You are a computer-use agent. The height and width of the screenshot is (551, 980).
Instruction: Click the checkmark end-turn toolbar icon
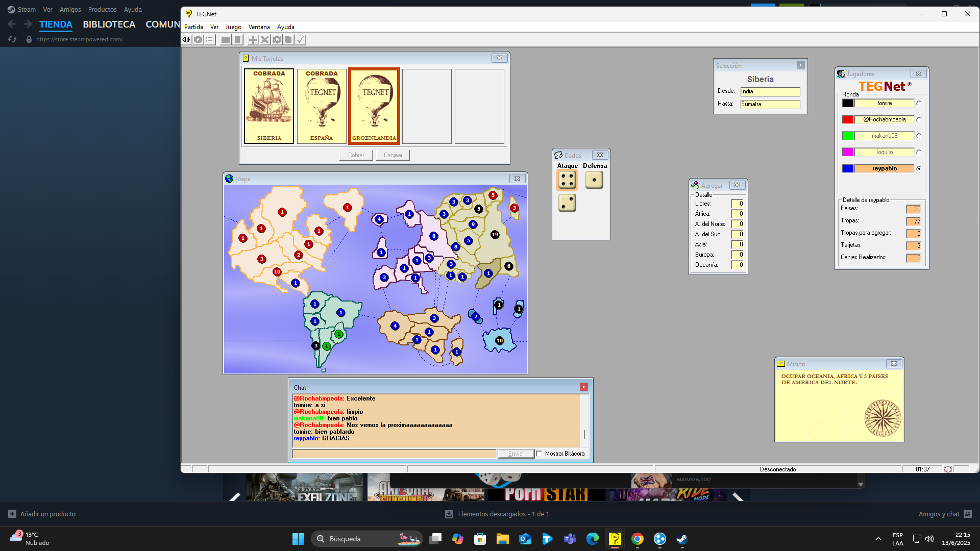point(301,40)
